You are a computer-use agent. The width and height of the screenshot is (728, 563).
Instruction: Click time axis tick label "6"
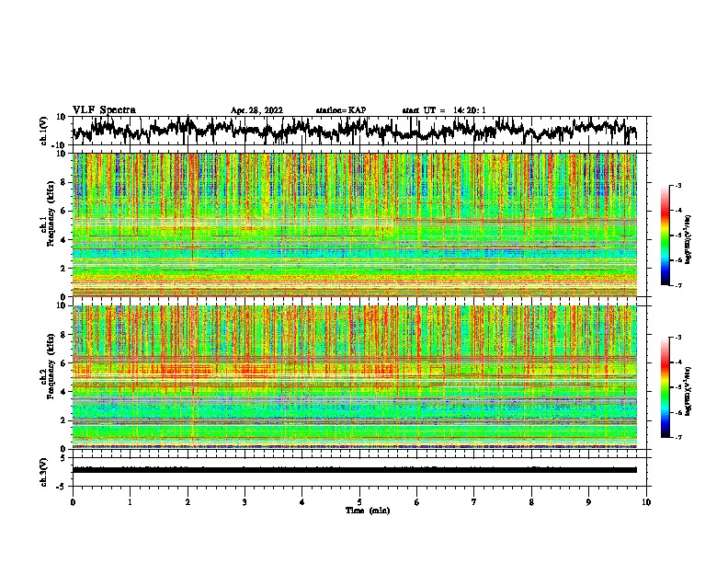pyautogui.click(x=417, y=502)
